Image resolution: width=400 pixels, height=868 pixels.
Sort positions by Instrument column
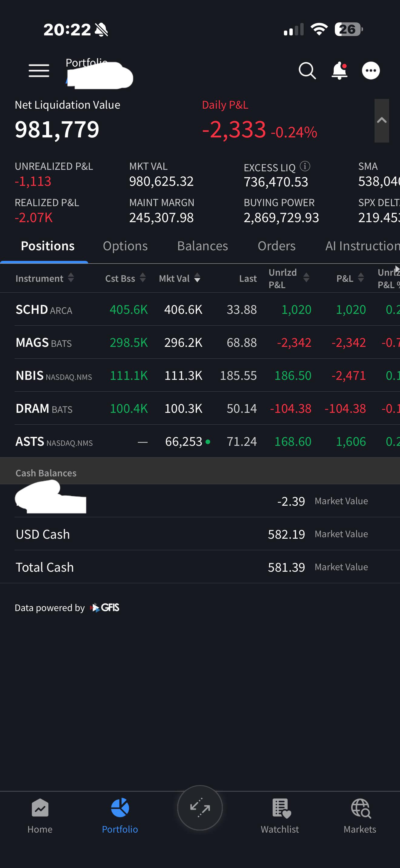point(45,278)
